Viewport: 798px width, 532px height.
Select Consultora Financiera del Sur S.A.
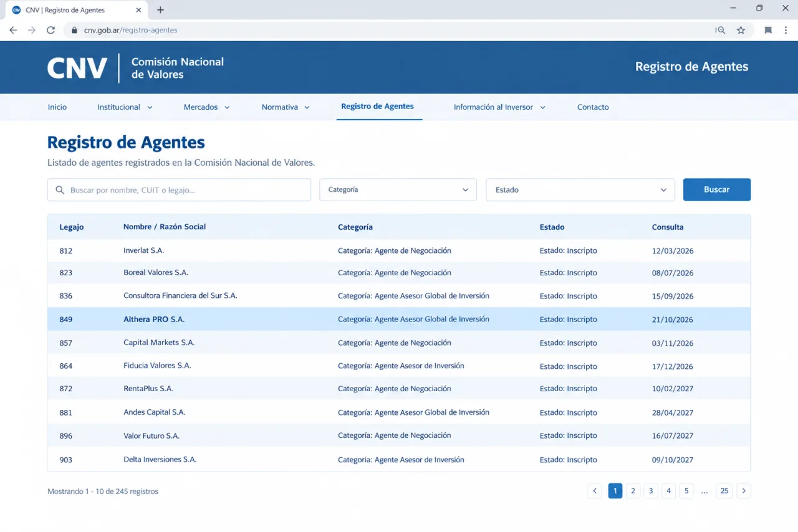(180, 295)
